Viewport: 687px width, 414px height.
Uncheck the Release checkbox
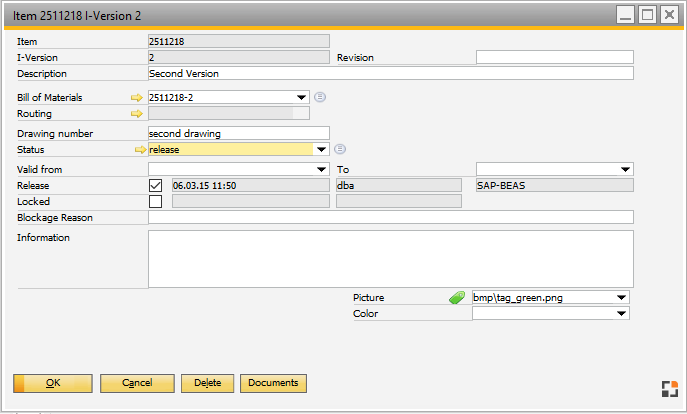coord(155,186)
